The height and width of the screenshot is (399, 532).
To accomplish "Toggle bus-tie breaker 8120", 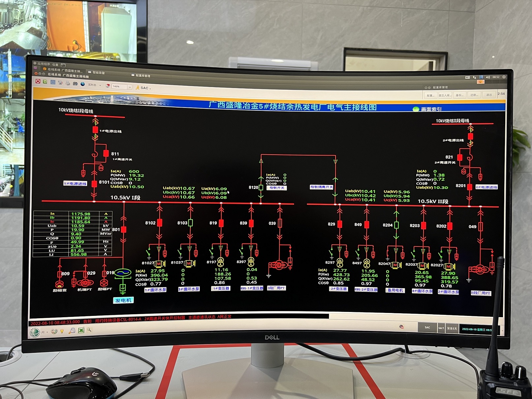I will [261, 187].
